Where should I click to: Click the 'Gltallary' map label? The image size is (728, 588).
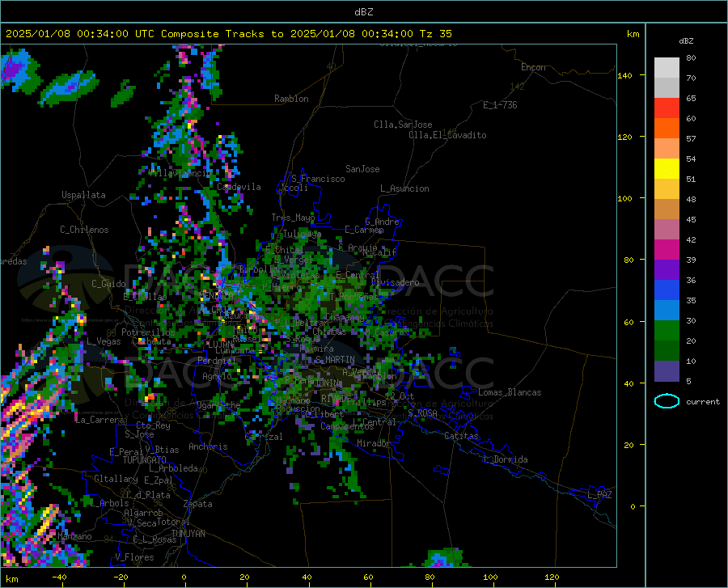(116, 479)
